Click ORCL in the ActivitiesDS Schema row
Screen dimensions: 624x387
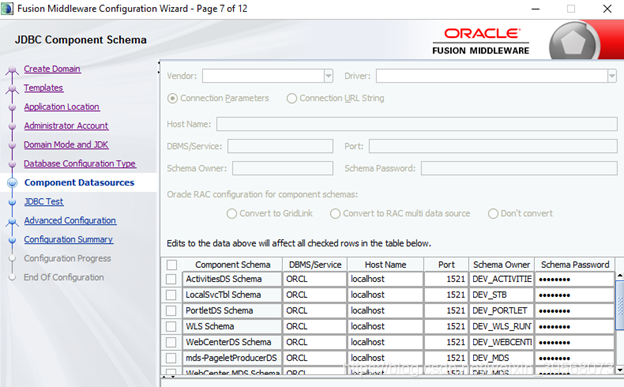coord(315,279)
